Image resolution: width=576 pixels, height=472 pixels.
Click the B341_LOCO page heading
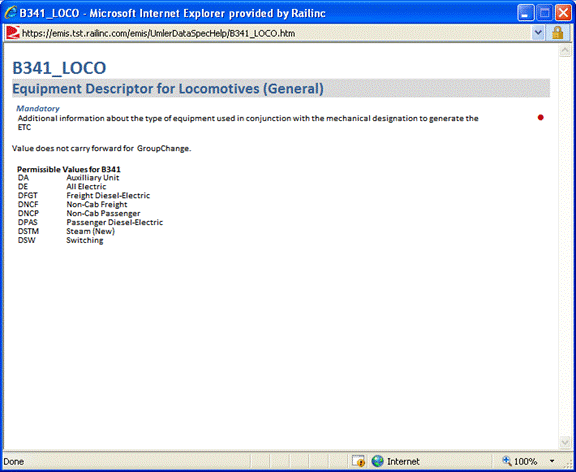(x=59, y=68)
